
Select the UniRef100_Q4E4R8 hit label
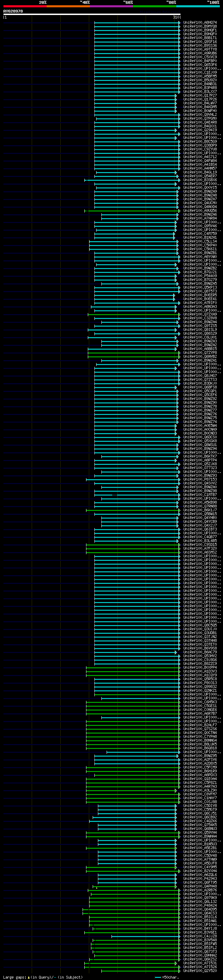(200, 122)
